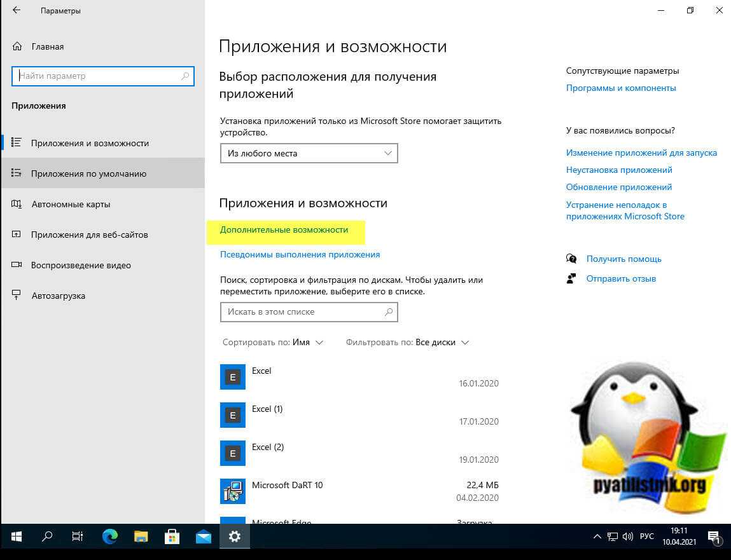Click the 'Найти параметр' search field

click(x=102, y=76)
